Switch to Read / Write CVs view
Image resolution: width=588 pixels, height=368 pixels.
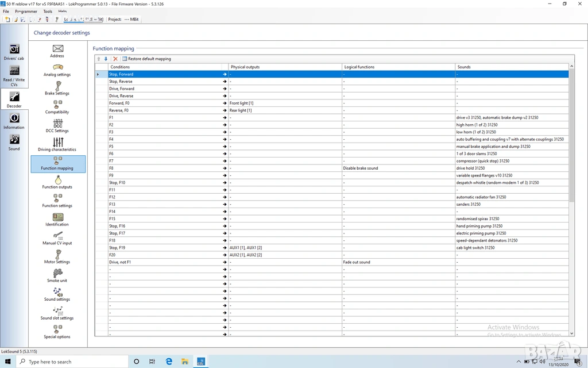14,75
